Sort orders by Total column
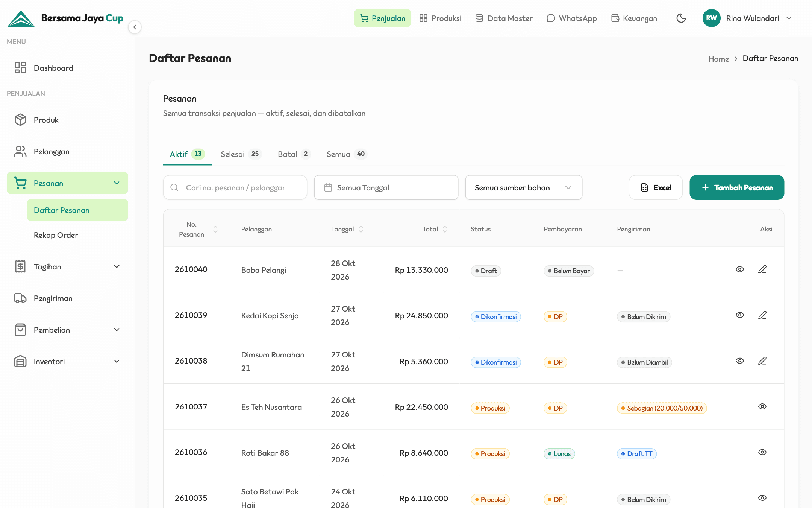The image size is (812, 508). (x=445, y=229)
